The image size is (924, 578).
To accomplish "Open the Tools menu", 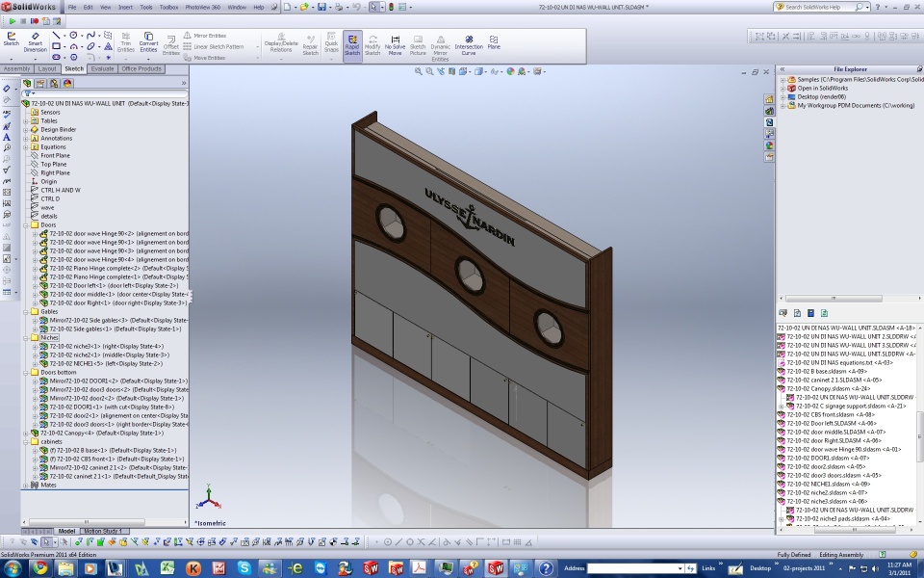I will click(x=146, y=7).
